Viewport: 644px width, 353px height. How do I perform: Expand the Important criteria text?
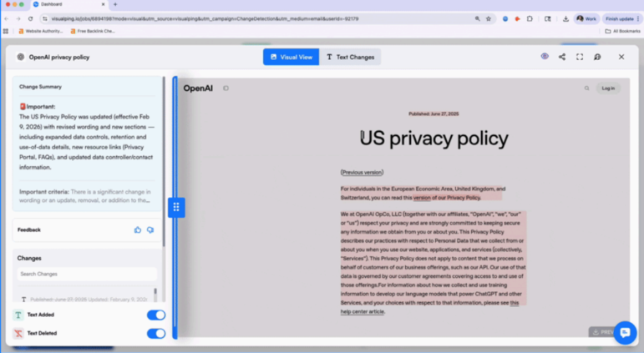coord(85,196)
